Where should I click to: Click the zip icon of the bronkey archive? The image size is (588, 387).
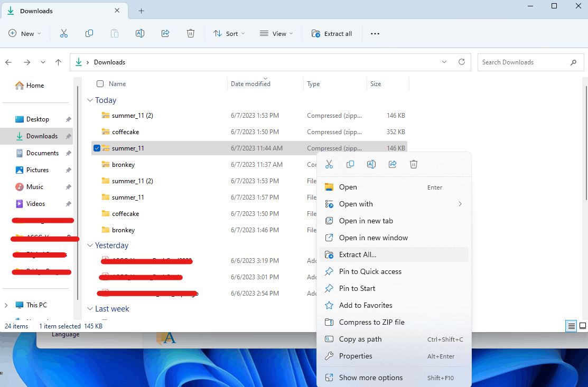(x=106, y=165)
